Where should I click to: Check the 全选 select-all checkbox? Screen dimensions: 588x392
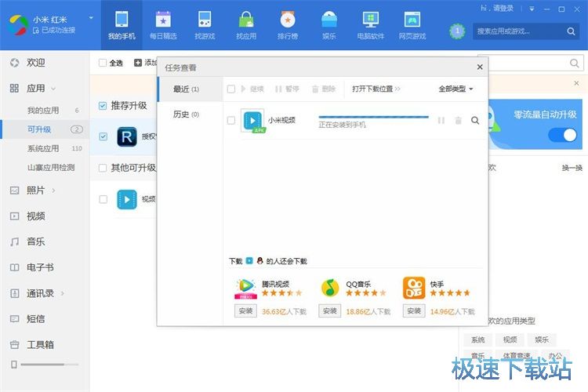[x=103, y=63]
